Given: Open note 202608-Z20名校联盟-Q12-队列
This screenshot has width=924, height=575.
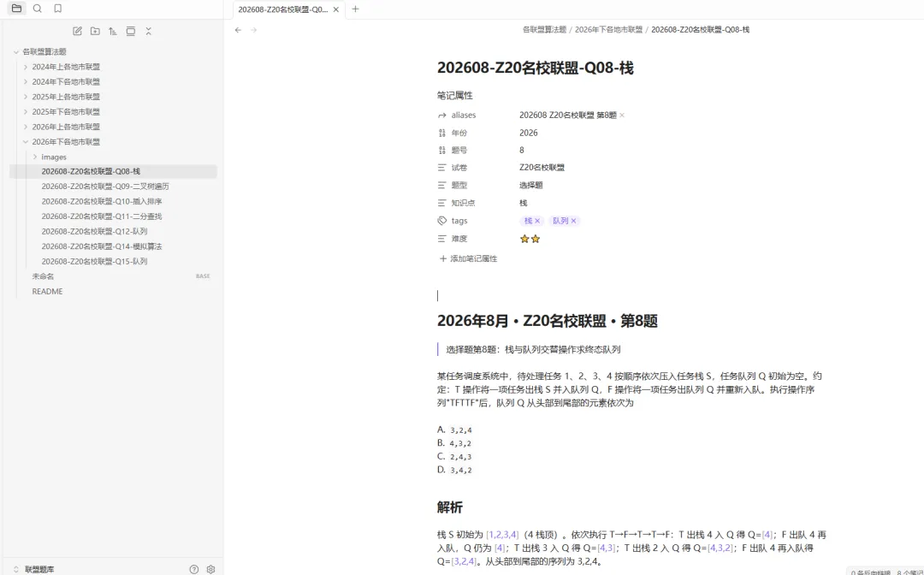Looking at the screenshot, I should click(94, 232).
